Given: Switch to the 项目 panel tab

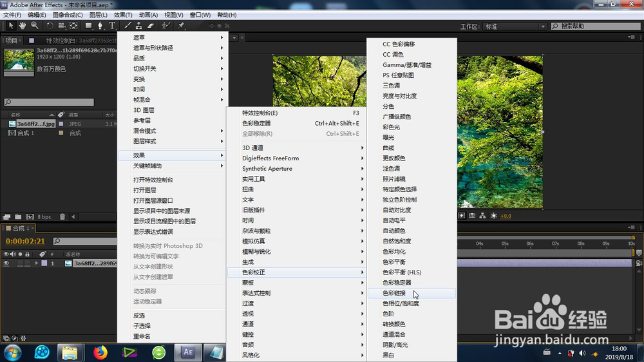Looking at the screenshot, I should click(x=11, y=41).
